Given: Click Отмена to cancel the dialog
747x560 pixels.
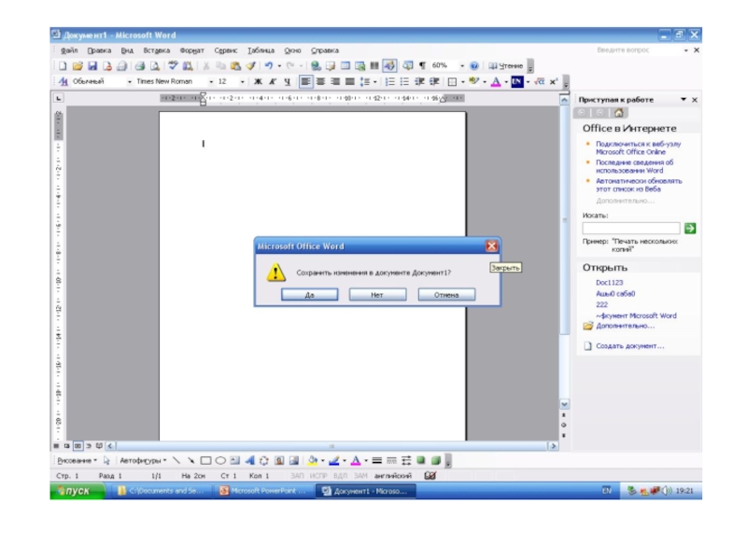Looking at the screenshot, I should click(x=446, y=295).
